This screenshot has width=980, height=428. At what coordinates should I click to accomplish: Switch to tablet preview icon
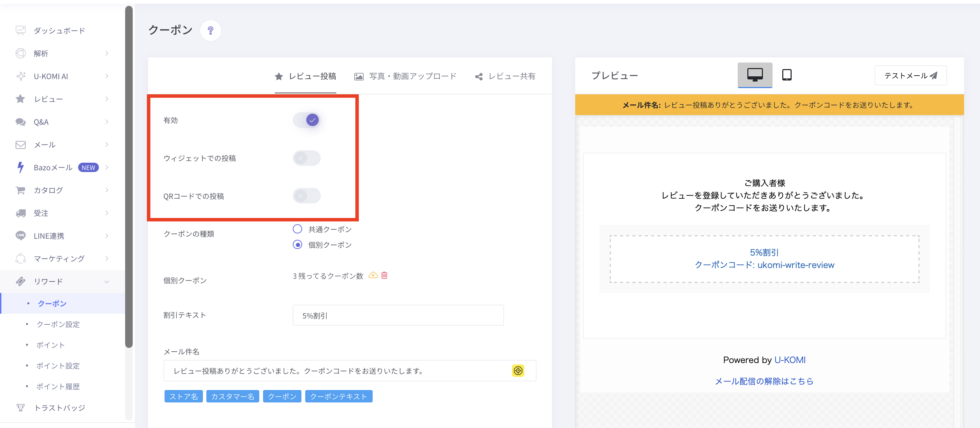coord(787,75)
